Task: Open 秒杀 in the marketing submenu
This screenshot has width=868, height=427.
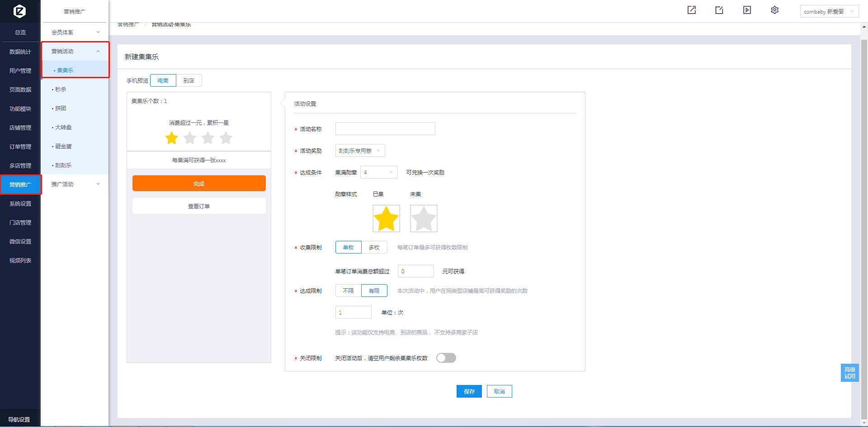Action: click(x=61, y=89)
